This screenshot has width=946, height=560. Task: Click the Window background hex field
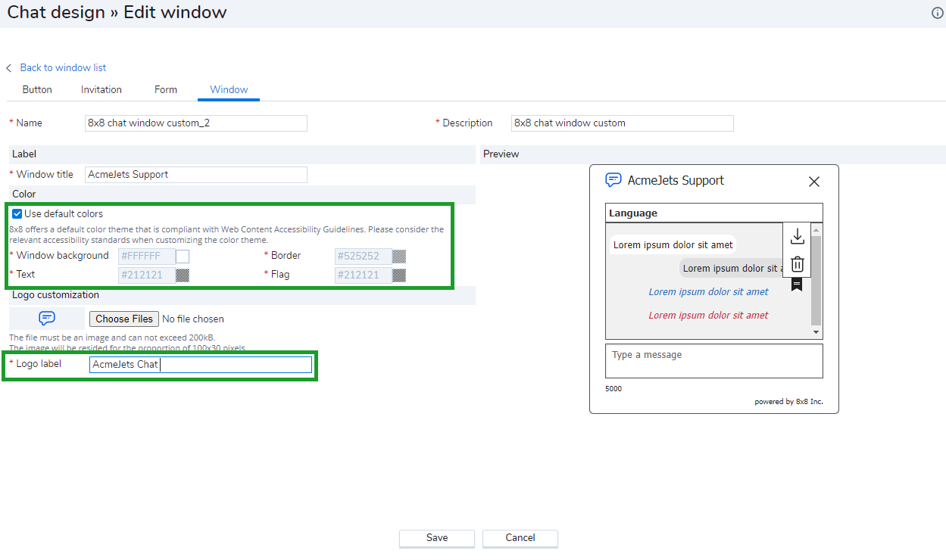(147, 257)
